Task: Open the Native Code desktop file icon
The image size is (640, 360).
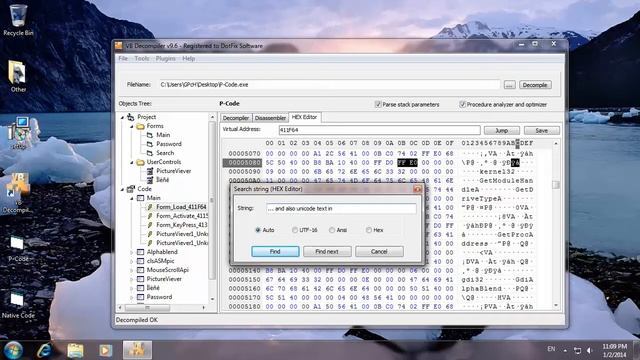Action: tap(18, 304)
